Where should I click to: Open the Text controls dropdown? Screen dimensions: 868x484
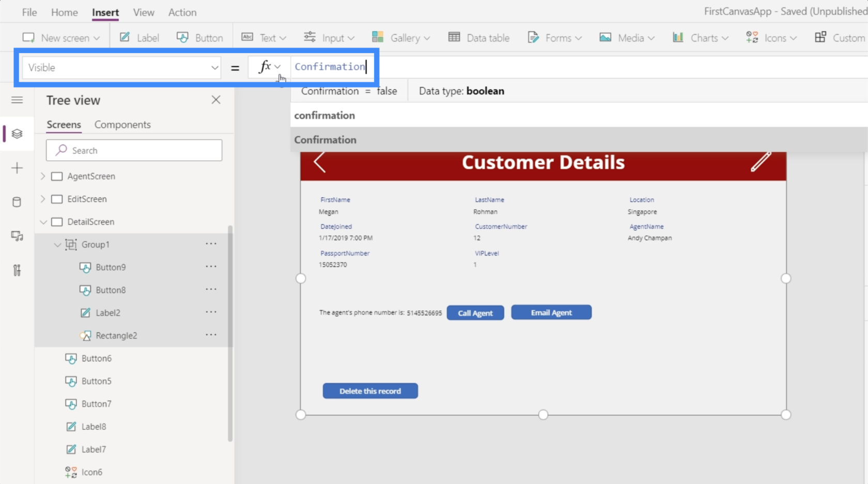click(263, 38)
